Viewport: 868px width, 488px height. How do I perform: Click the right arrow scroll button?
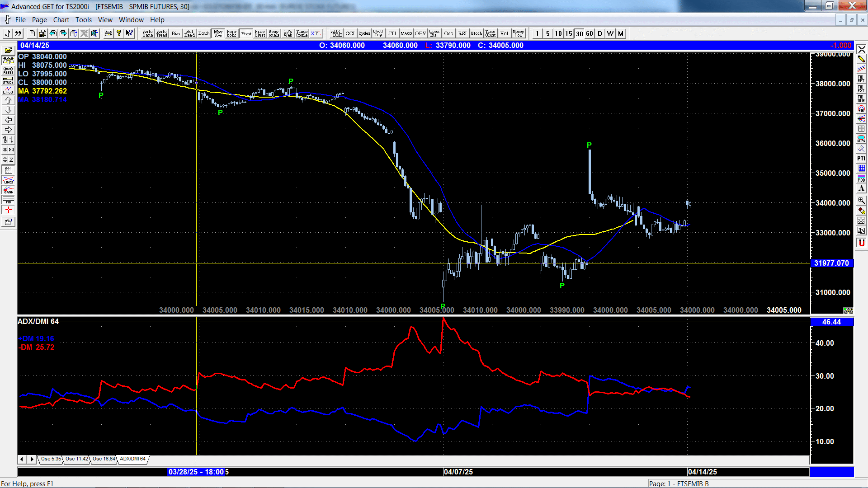[8, 130]
